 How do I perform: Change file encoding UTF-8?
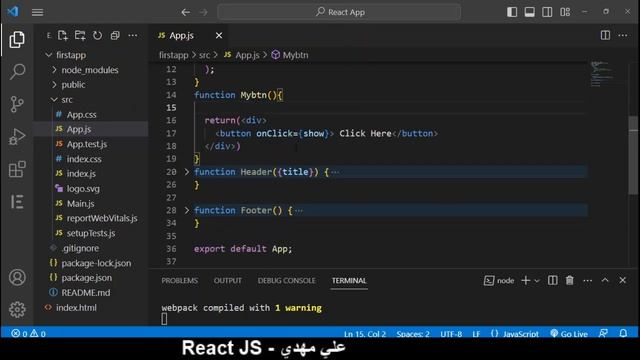(x=451, y=333)
